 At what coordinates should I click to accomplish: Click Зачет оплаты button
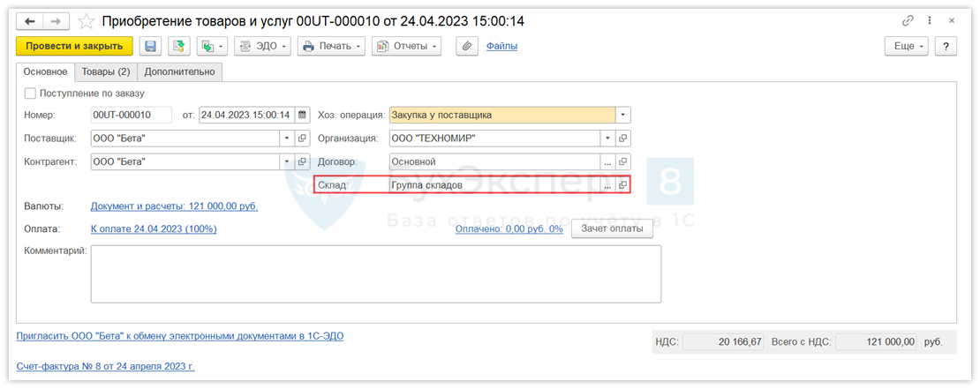tap(613, 229)
